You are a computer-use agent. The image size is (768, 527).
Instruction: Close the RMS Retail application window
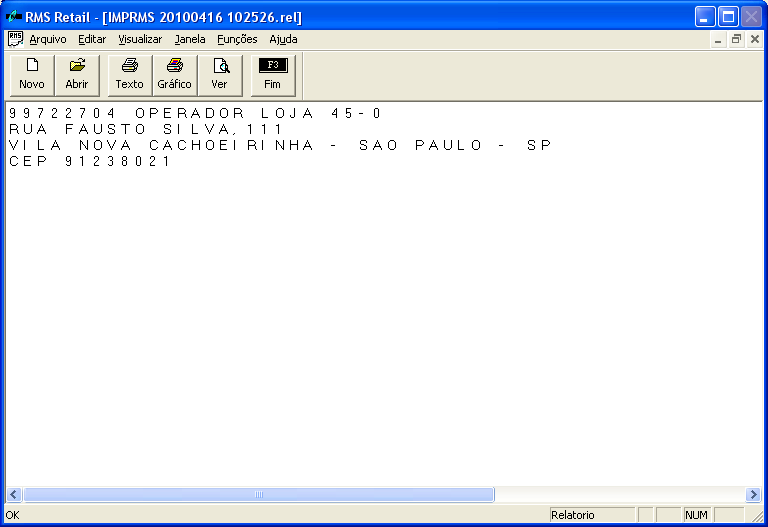coord(751,17)
